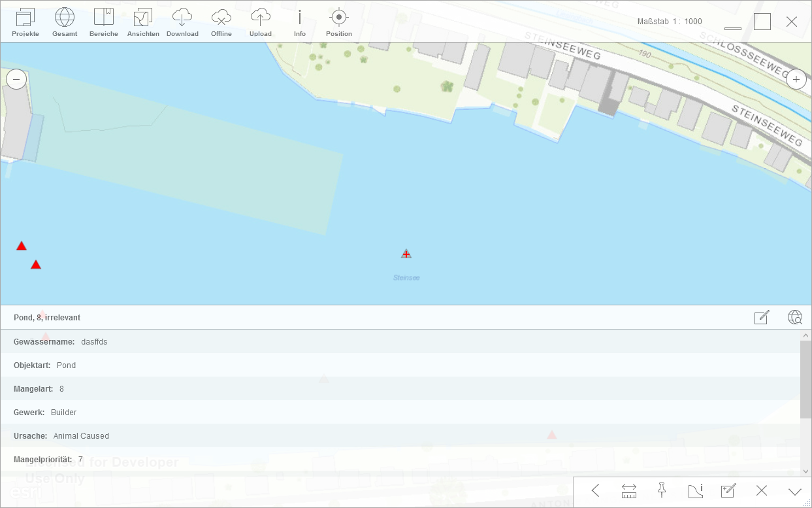Activate the Position locator

point(339,22)
